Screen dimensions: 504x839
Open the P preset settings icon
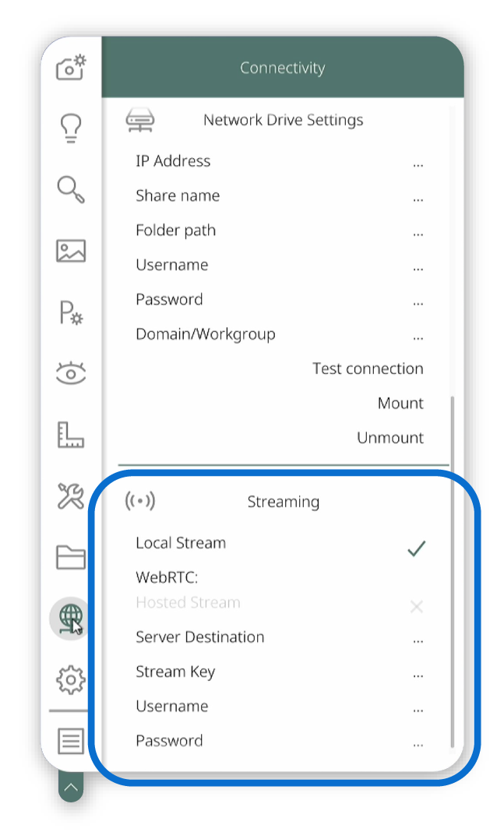click(x=71, y=312)
